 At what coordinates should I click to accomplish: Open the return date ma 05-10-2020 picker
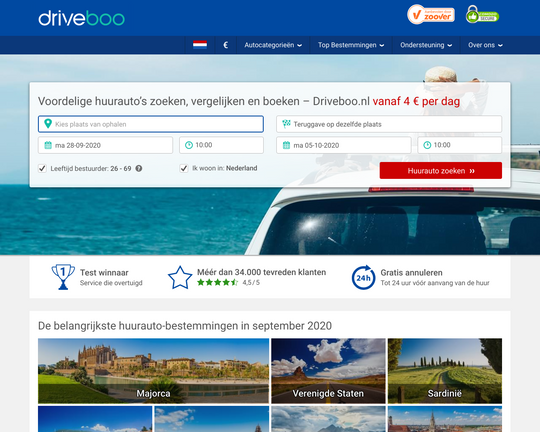[344, 145]
